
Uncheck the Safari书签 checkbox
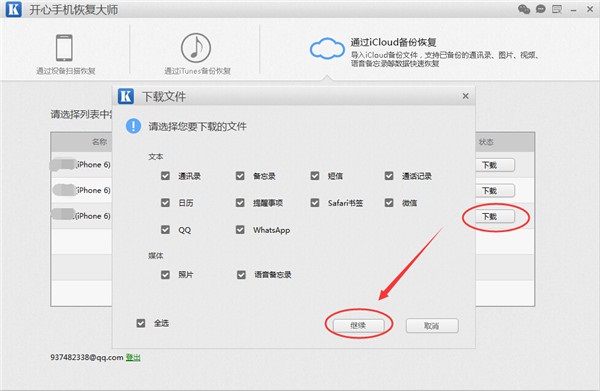315,202
